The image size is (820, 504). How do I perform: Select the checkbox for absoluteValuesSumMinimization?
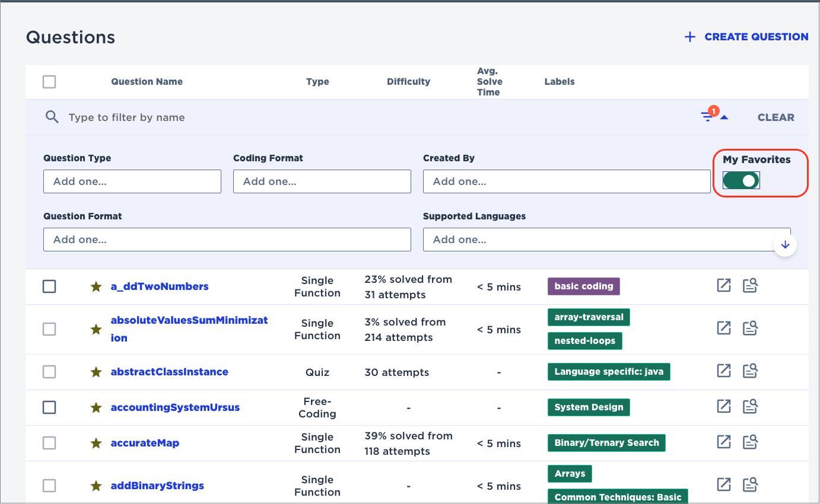(49, 329)
